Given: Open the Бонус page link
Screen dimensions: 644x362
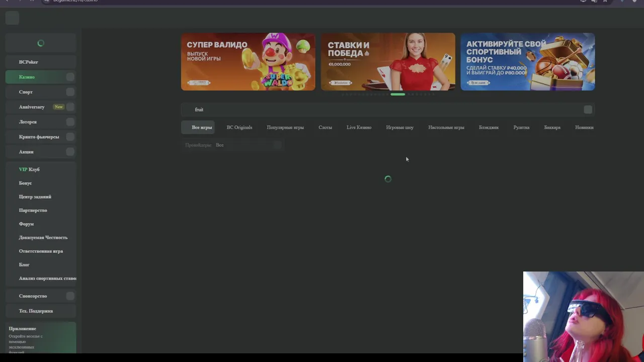Looking at the screenshot, I should click(x=25, y=183).
